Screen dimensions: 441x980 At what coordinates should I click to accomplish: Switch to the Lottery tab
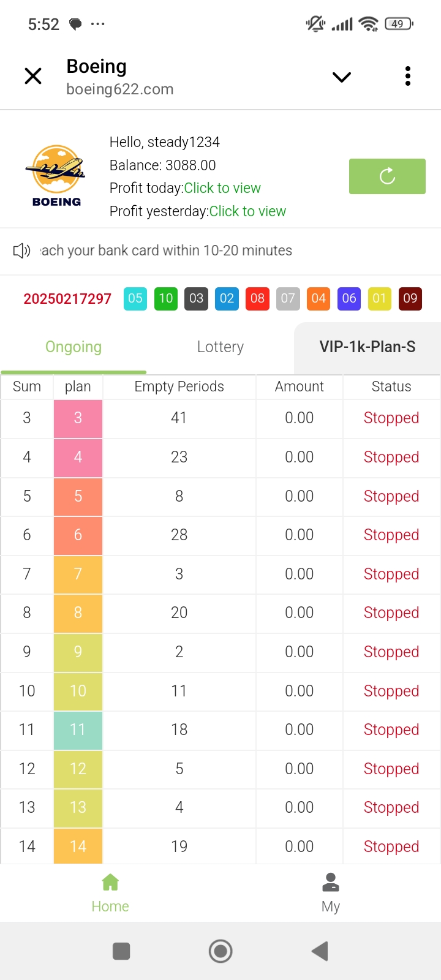[221, 347]
